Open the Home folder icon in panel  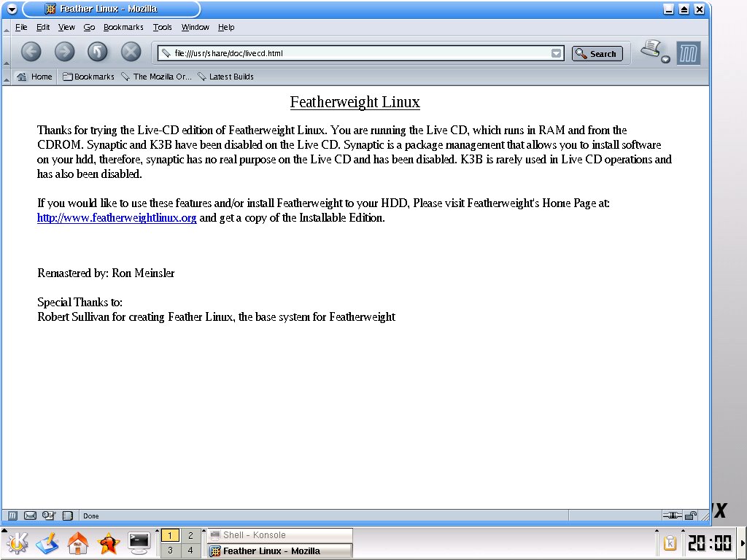click(x=77, y=543)
